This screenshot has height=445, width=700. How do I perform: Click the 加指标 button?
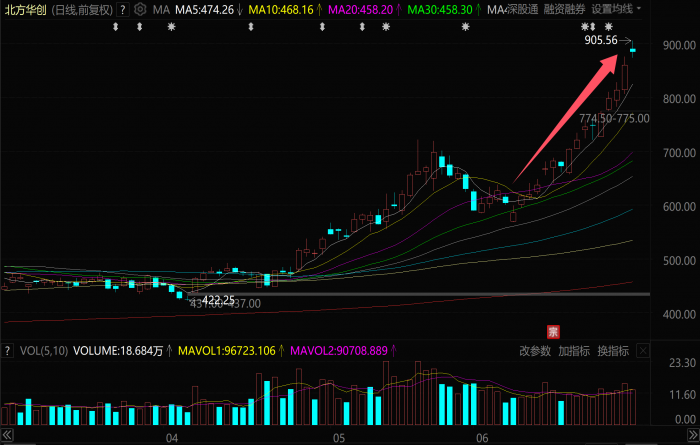[x=574, y=351]
